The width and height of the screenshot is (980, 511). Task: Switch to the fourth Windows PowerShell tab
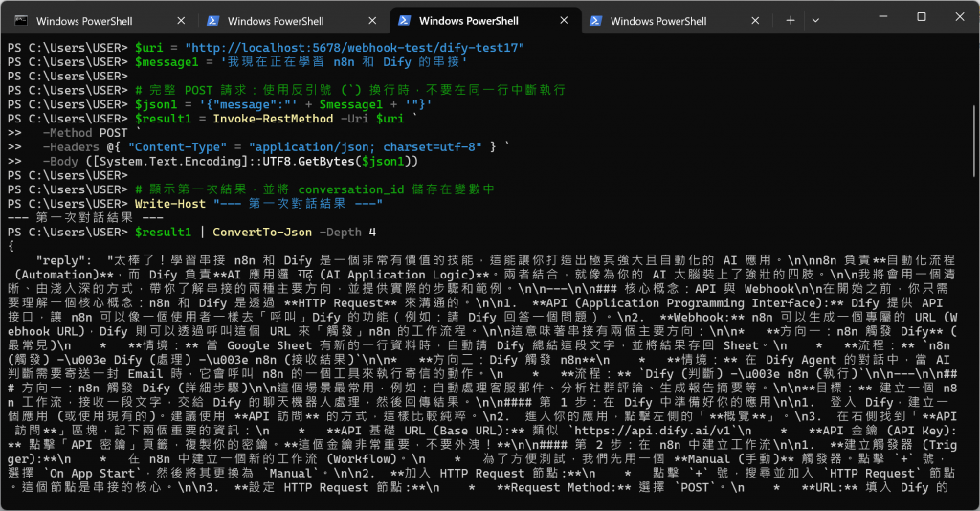point(677,21)
